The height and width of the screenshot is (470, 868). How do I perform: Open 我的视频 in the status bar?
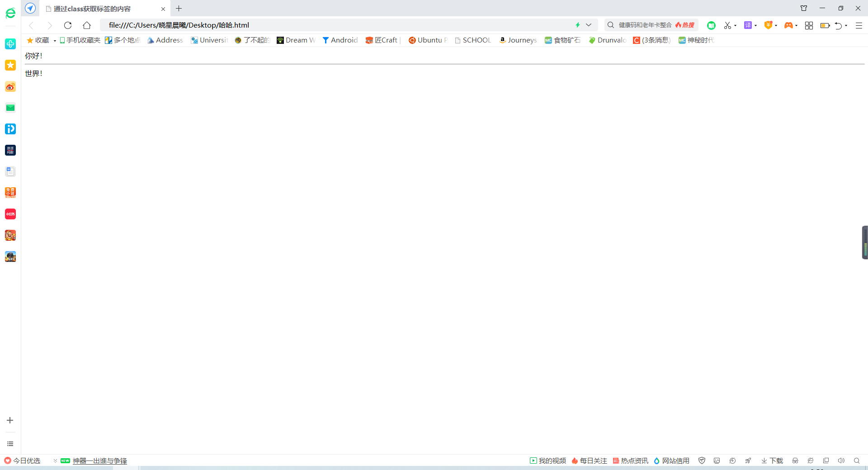[548, 461]
